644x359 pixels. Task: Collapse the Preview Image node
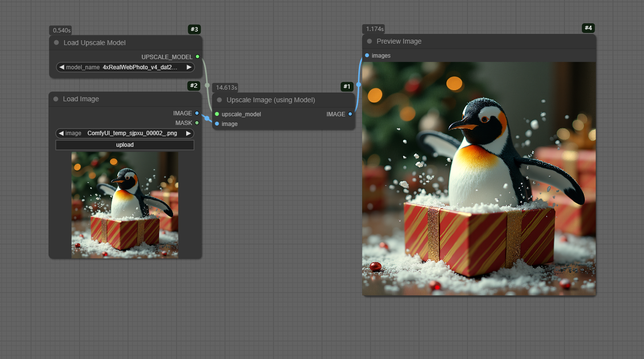point(370,41)
